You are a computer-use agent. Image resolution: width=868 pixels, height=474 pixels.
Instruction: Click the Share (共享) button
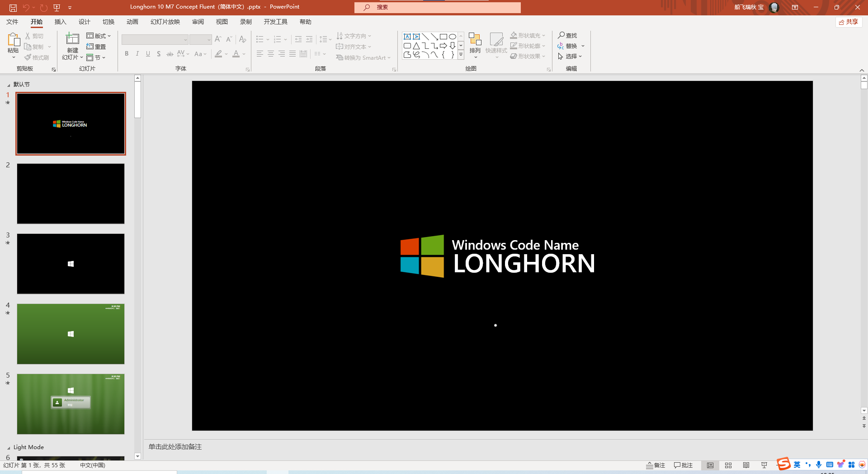click(x=849, y=22)
